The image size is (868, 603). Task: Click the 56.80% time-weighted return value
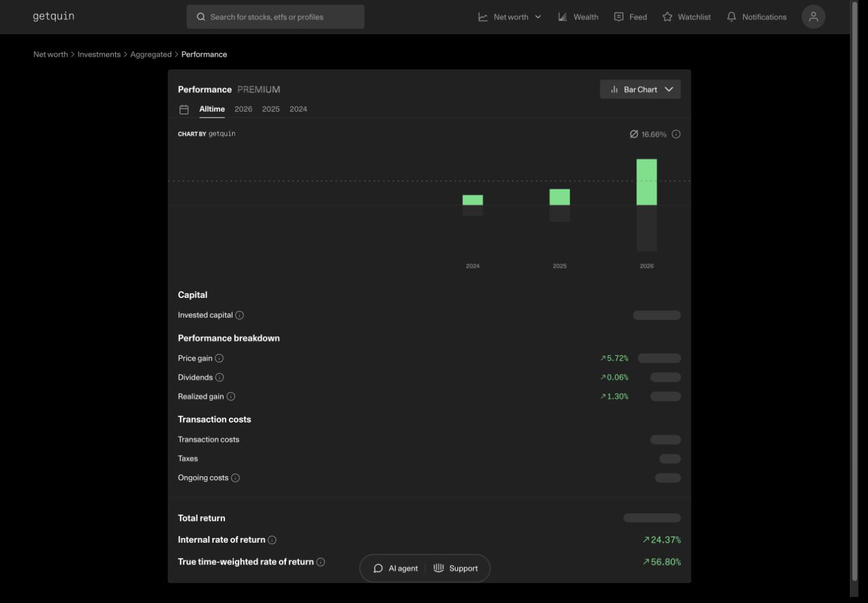coord(662,562)
